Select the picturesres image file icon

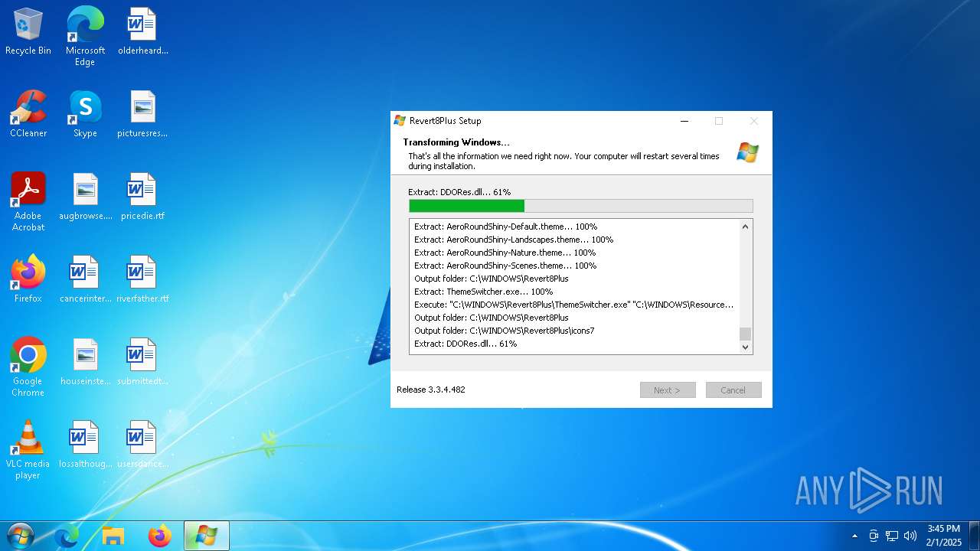point(142,114)
